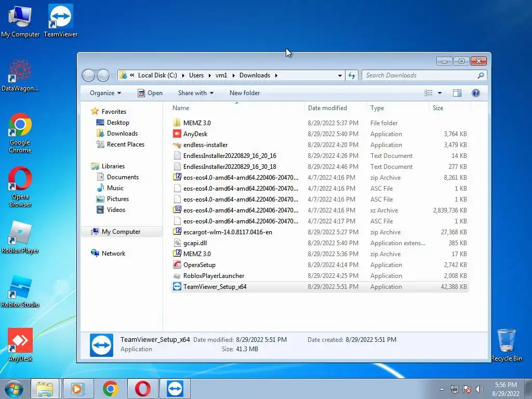Open the view options dropdown arrow

pyautogui.click(x=440, y=93)
